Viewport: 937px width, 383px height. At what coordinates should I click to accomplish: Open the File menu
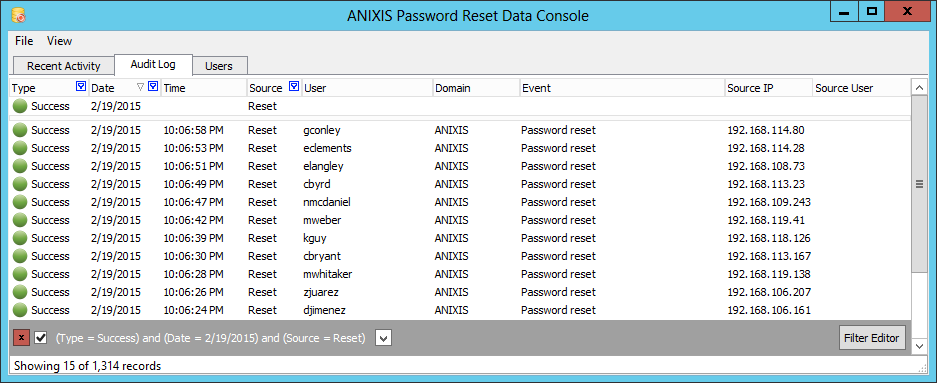(x=25, y=41)
